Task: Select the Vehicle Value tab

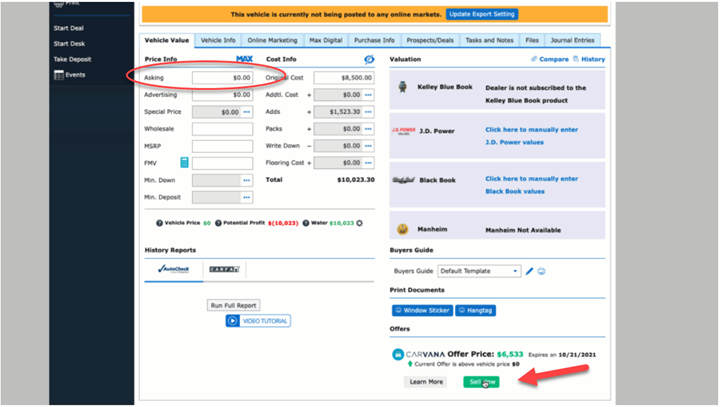Action: tap(167, 40)
